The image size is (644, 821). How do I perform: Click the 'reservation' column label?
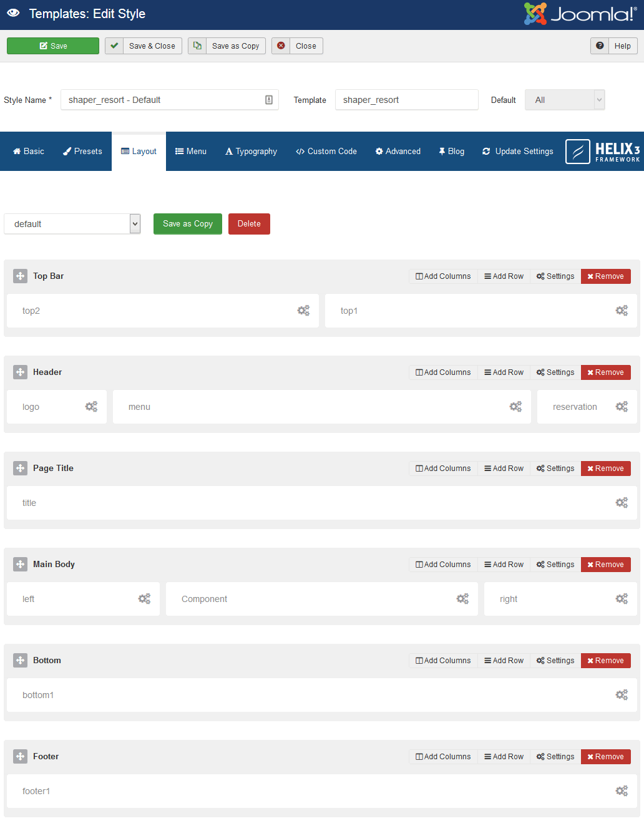coord(575,407)
